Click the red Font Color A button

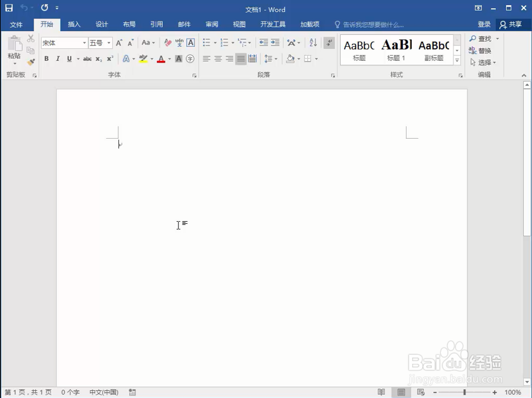pyautogui.click(x=161, y=59)
